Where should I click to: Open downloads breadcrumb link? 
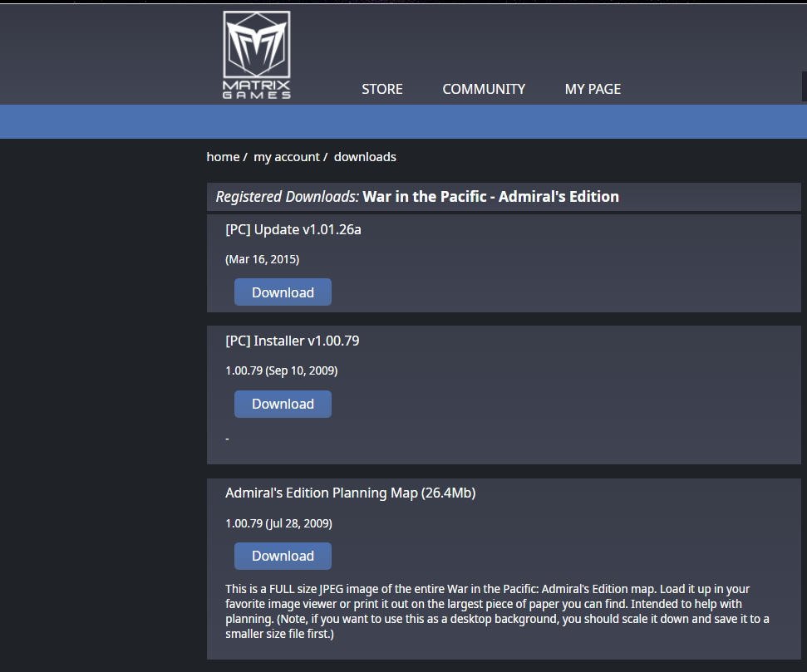click(x=365, y=157)
